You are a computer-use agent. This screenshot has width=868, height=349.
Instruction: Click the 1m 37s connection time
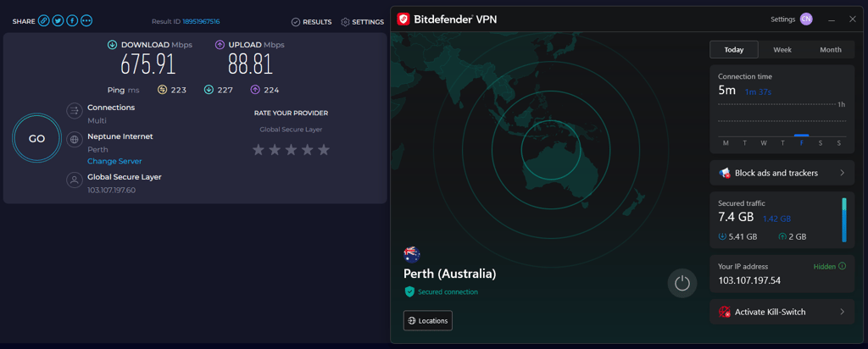point(758,91)
